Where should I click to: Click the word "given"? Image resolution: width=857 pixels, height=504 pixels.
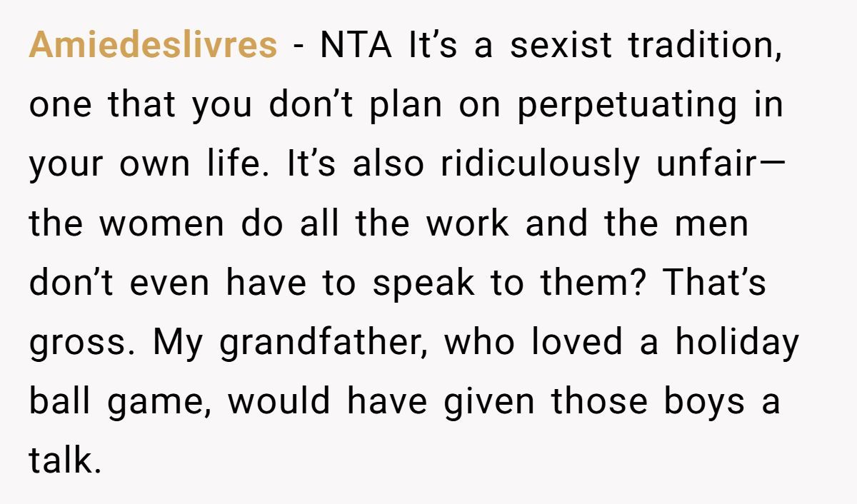(489, 402)
